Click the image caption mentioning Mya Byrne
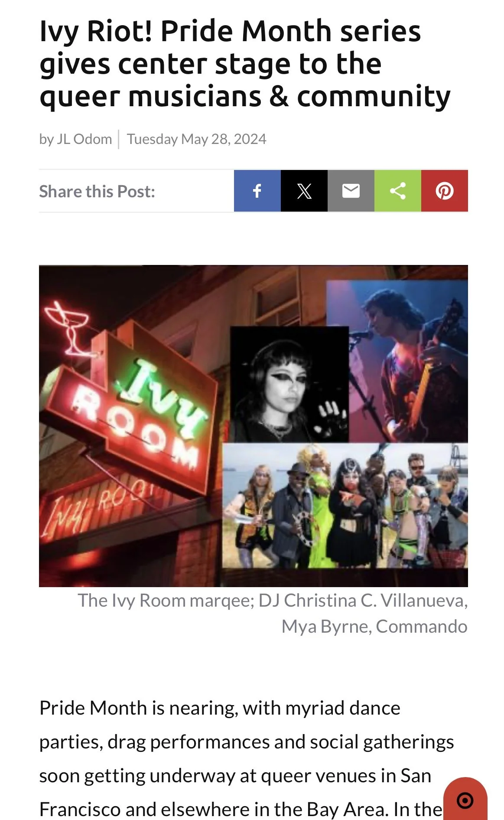Screen dimensions: 504x820 click(x=273, y=613)
